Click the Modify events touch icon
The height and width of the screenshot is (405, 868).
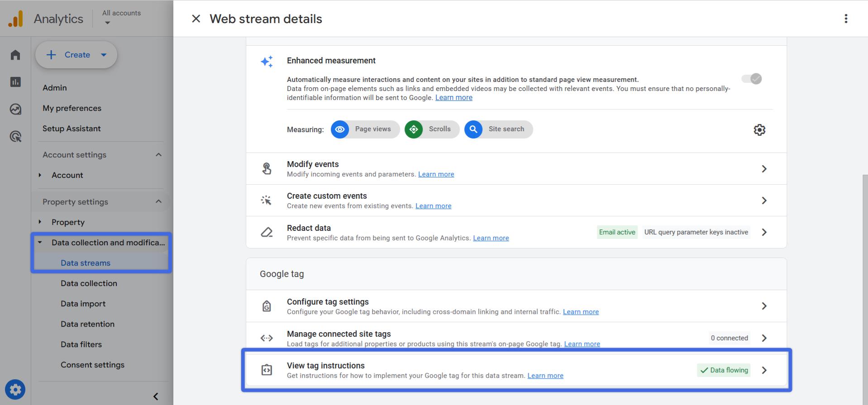tap(267, 169)
